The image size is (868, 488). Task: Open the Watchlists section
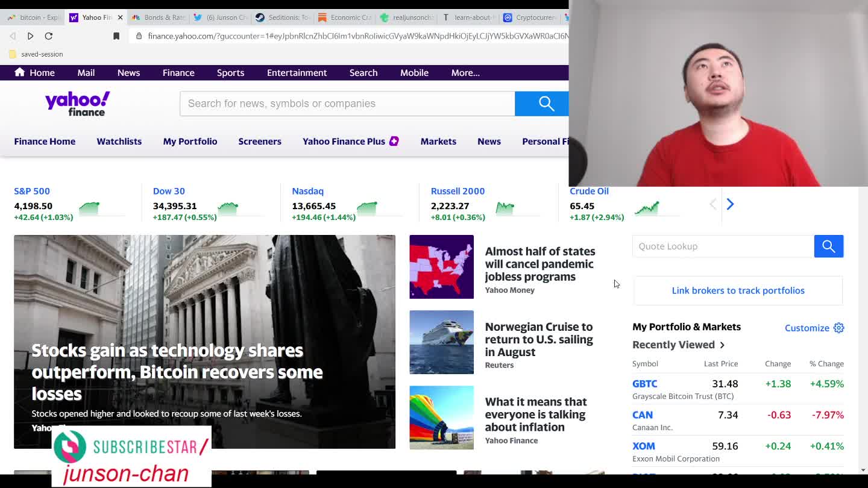coord(119,142)
